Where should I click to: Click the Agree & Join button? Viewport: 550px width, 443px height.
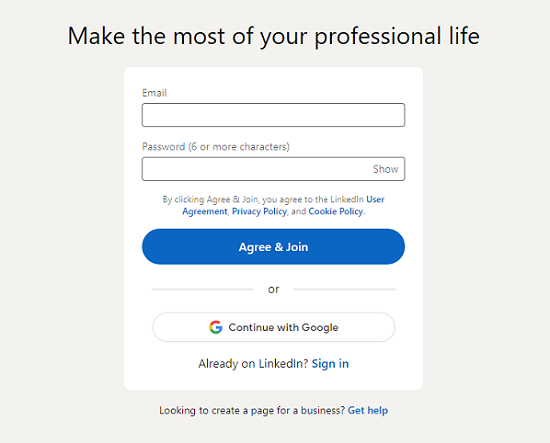(x=273, y=247)
